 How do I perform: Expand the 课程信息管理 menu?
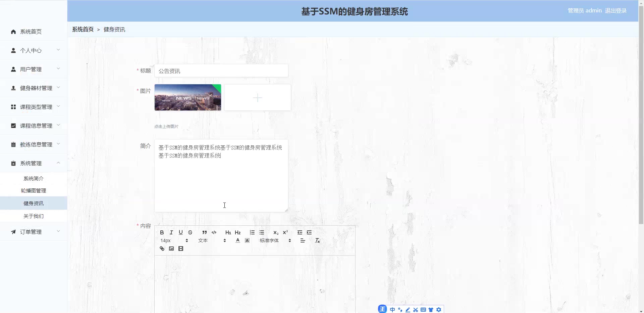tap(34, 126)
